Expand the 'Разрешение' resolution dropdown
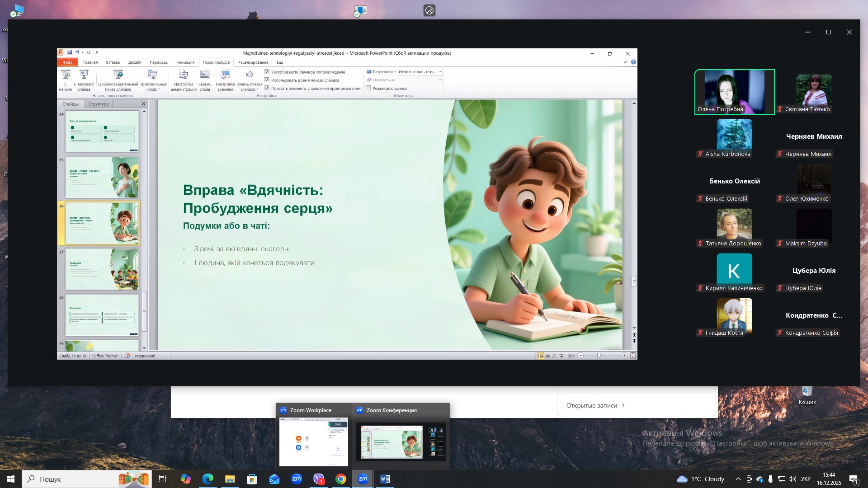 (440, 72)
